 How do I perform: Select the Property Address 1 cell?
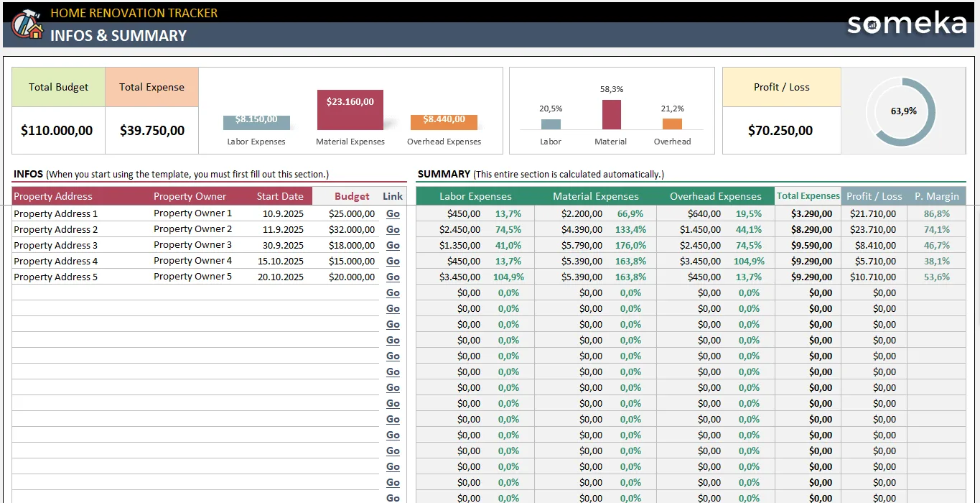82,213
